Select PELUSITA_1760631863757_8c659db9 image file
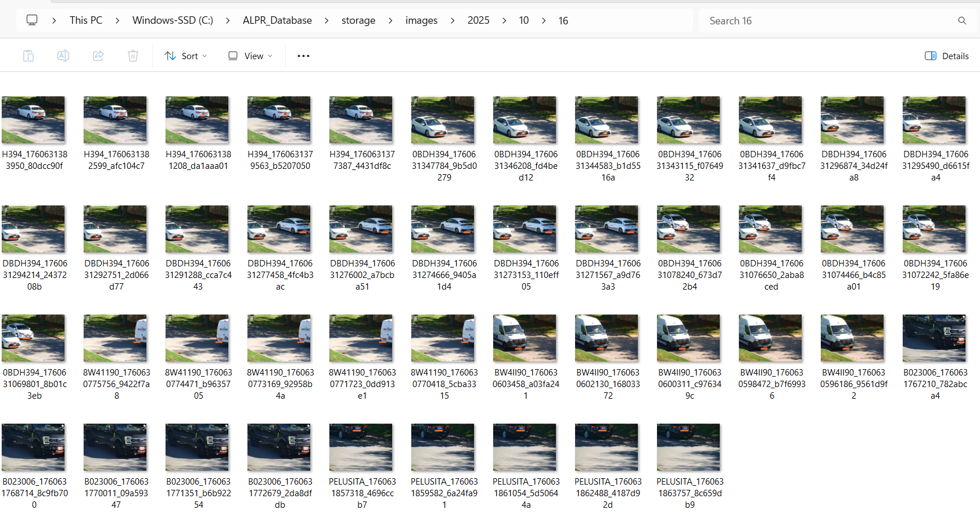The image size is (980, 520). [689, 447]
